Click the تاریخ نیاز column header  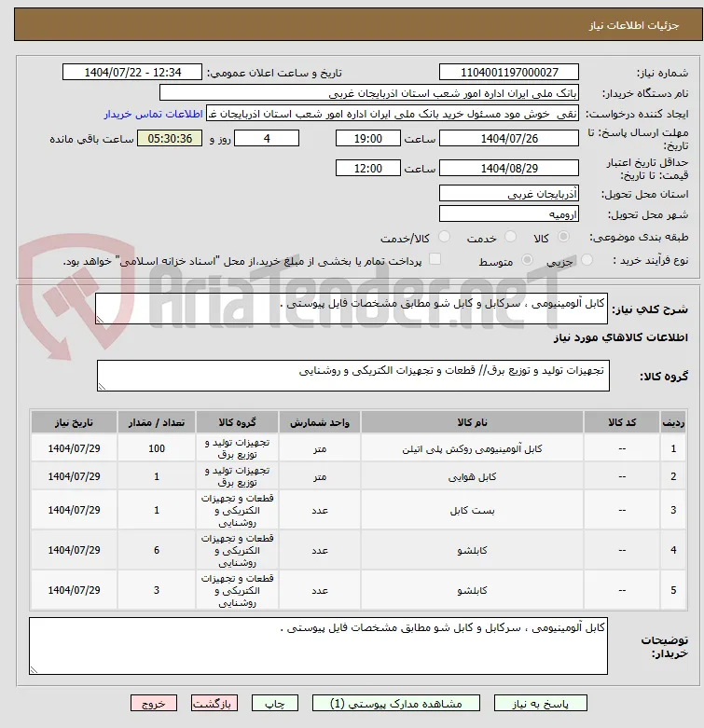[74, 422]
